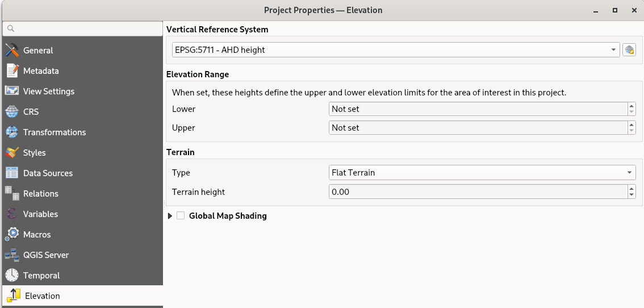Enable Global Map Shading checkbox

coord(181,216)
